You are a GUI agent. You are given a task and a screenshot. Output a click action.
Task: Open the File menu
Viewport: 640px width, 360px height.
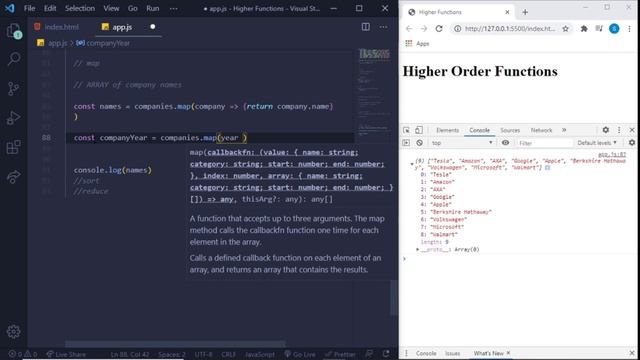coord(29,8)
